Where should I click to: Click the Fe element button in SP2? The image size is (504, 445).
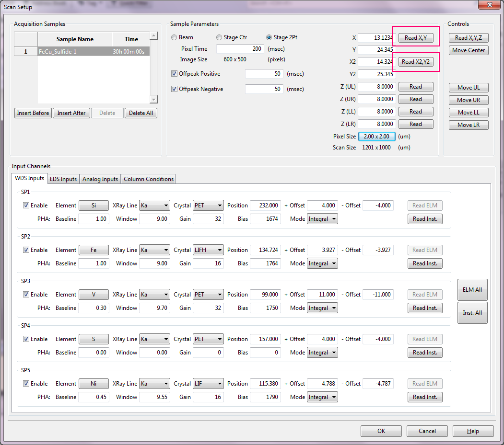94,250
